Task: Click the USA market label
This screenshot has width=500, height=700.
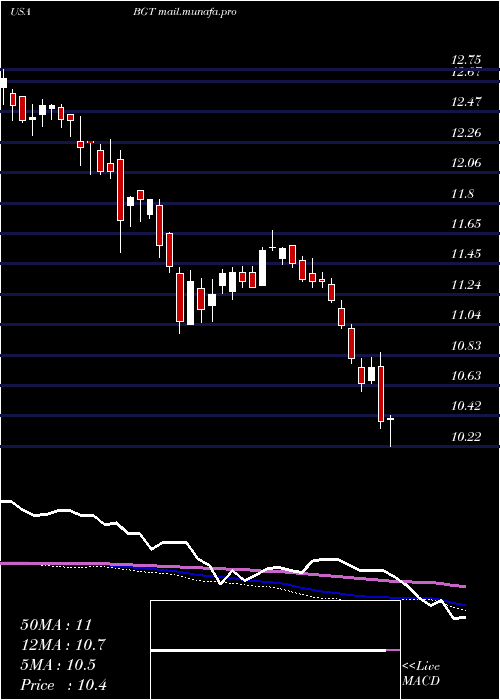Action: 20,12
